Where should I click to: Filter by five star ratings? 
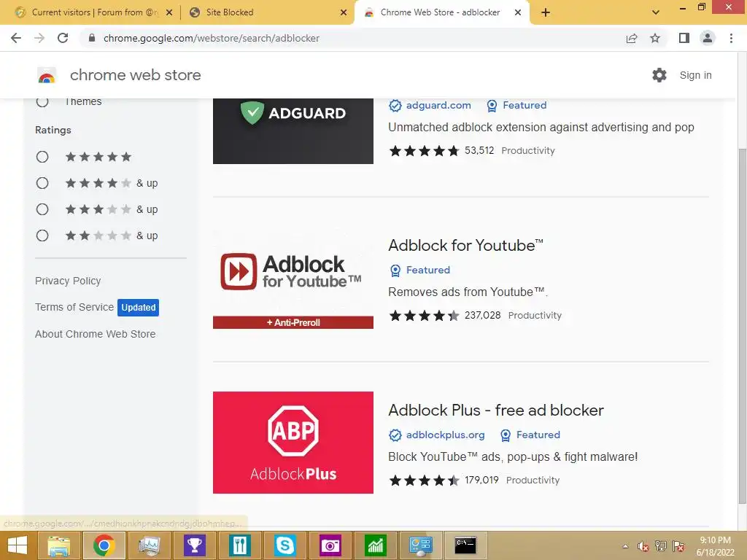click(42, 157)
